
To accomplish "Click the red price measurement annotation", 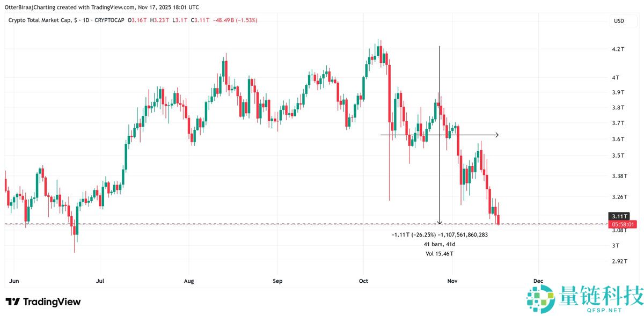I will (x=439, y=234).
